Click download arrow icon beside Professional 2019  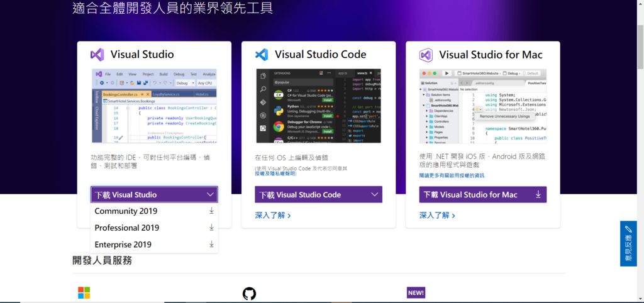(x=211, y=227)
